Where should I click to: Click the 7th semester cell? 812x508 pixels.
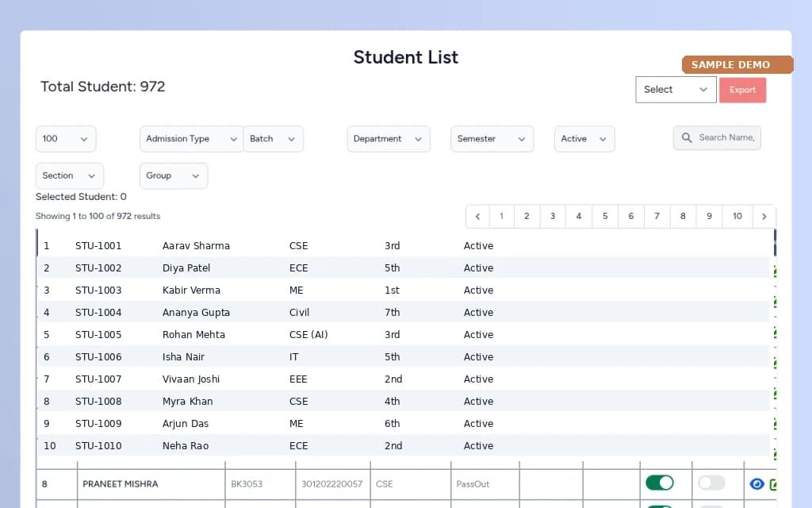tap(392, 313)
